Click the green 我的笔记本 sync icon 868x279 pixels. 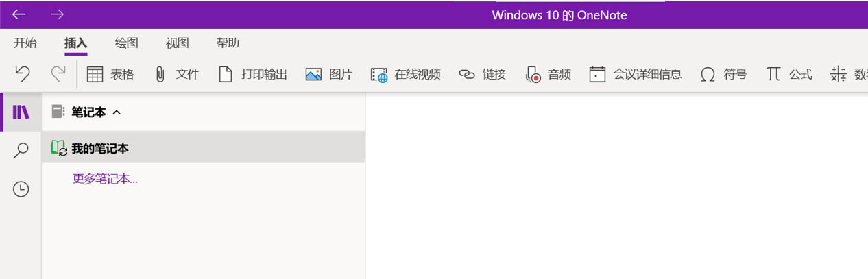(x=59, y=148)
